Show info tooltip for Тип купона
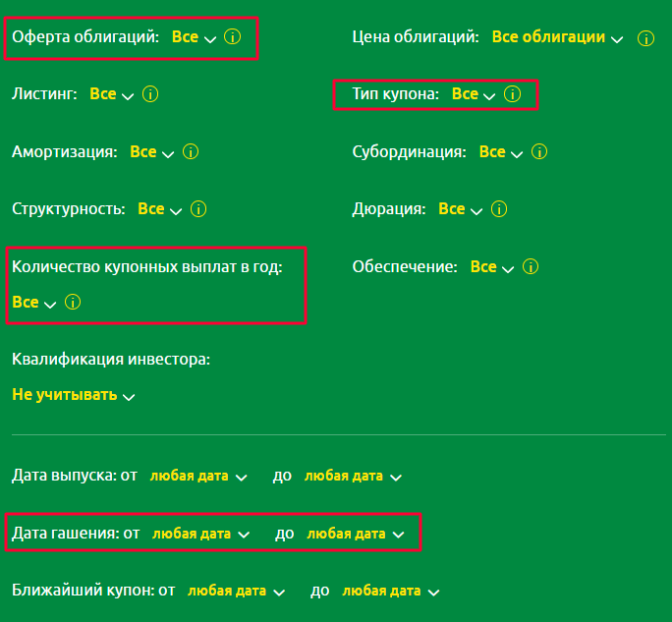 [x=512, y=94]
